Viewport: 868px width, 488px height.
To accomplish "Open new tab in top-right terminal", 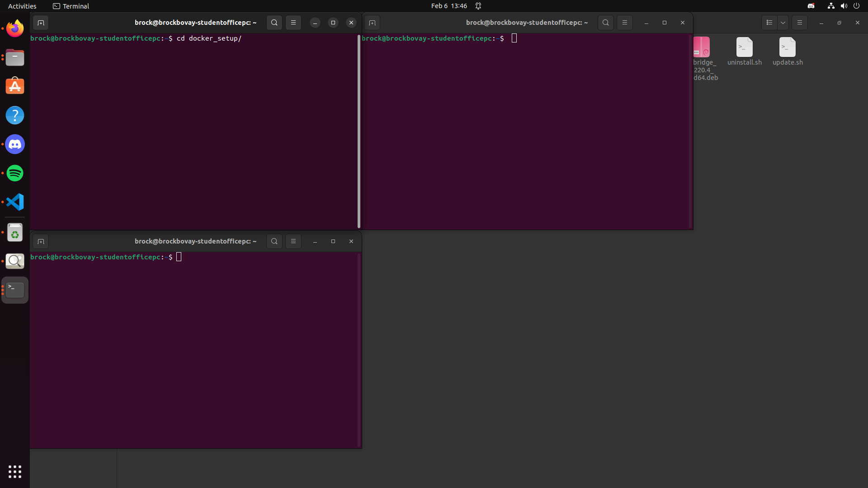I will [372, 23].
